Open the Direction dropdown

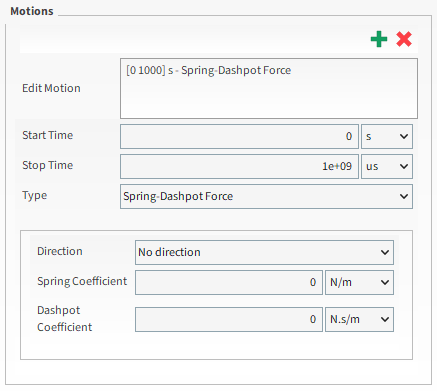pyautogui.click(x=264, y=252)
